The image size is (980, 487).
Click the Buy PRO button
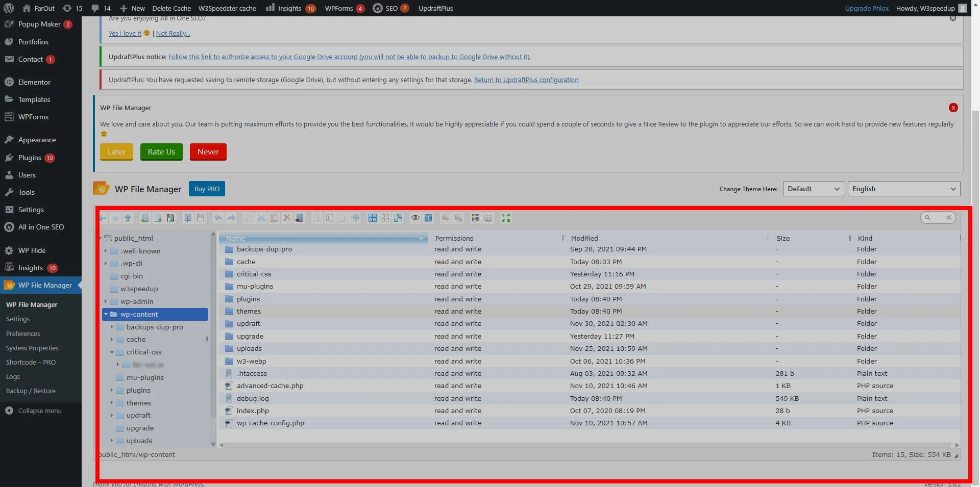(207, 189)
